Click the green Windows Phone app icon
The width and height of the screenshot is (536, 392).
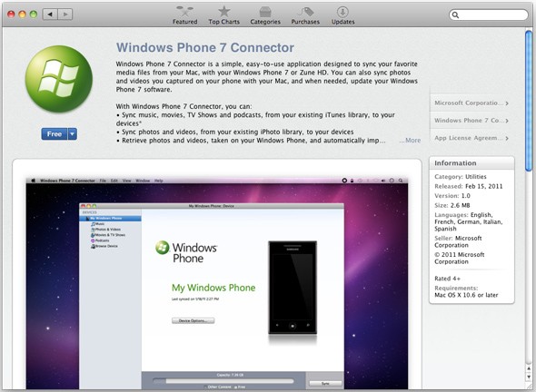(x=59, y=79)
